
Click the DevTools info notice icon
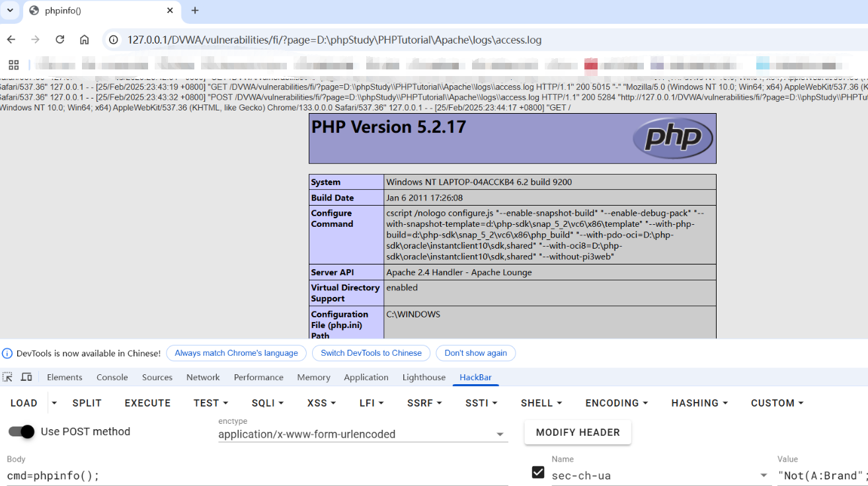tap(7, 353)
